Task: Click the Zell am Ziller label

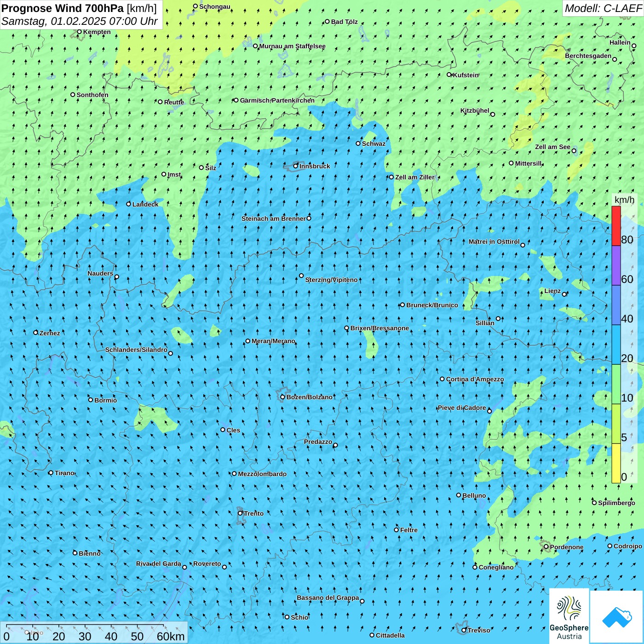Action: tap(414, 177)
